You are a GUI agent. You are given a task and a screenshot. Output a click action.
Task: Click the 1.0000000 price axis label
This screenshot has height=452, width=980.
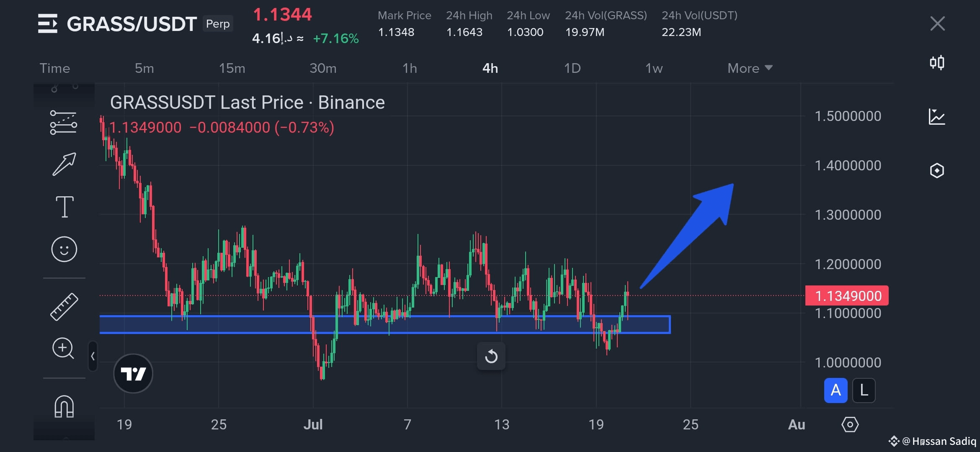pos(848,362)
